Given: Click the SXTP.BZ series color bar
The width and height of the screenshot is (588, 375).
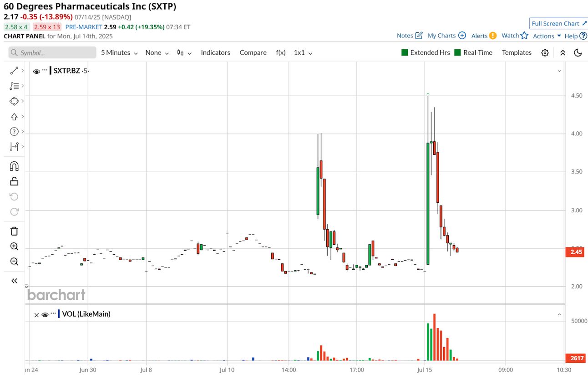Looking at the screenshot, I should coord(51,71).
